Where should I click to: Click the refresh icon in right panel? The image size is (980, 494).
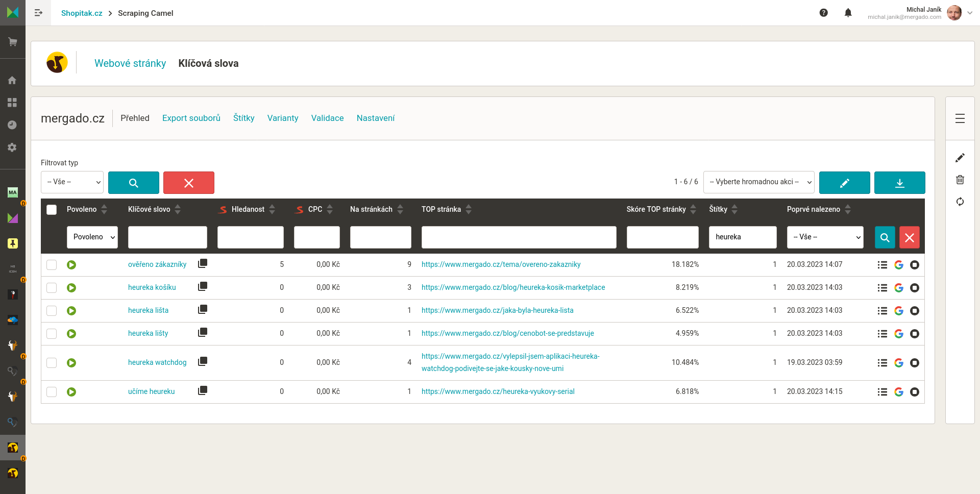[960, 202]
